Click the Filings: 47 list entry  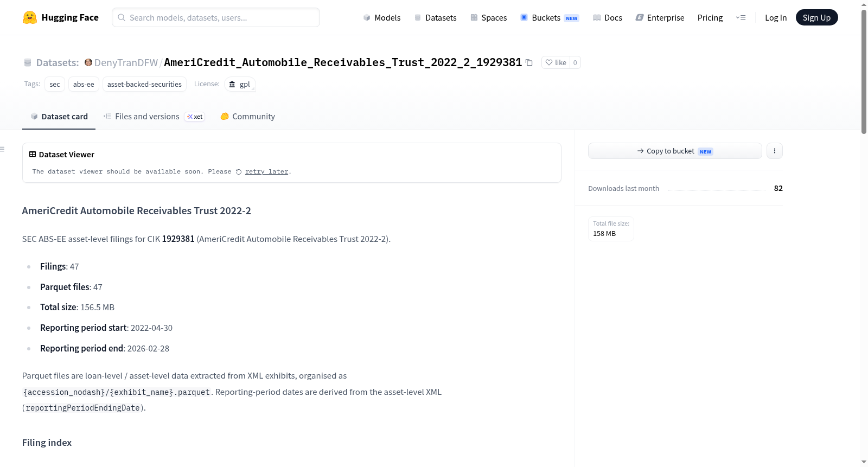pos(60,267)
